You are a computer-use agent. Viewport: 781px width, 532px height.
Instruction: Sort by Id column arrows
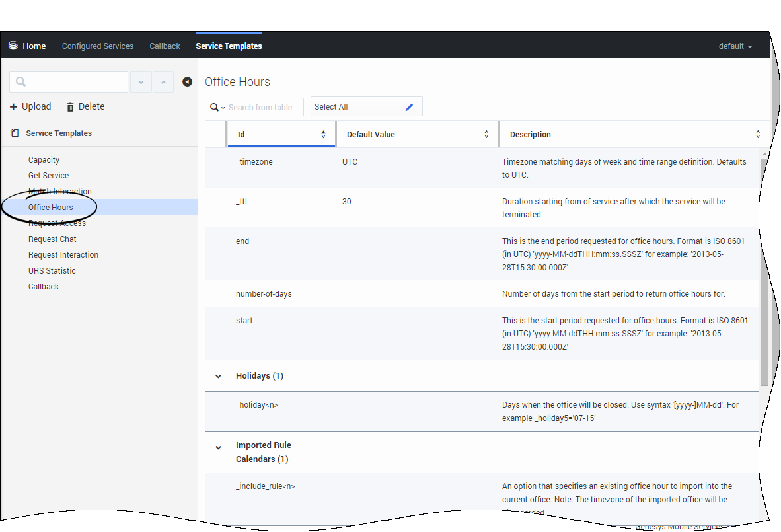tap(323, 135)
